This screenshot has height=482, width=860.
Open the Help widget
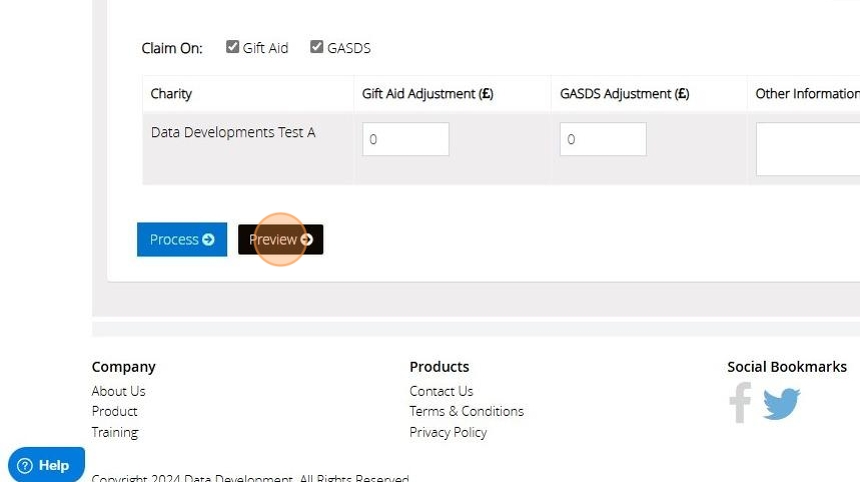click(45, 465)
